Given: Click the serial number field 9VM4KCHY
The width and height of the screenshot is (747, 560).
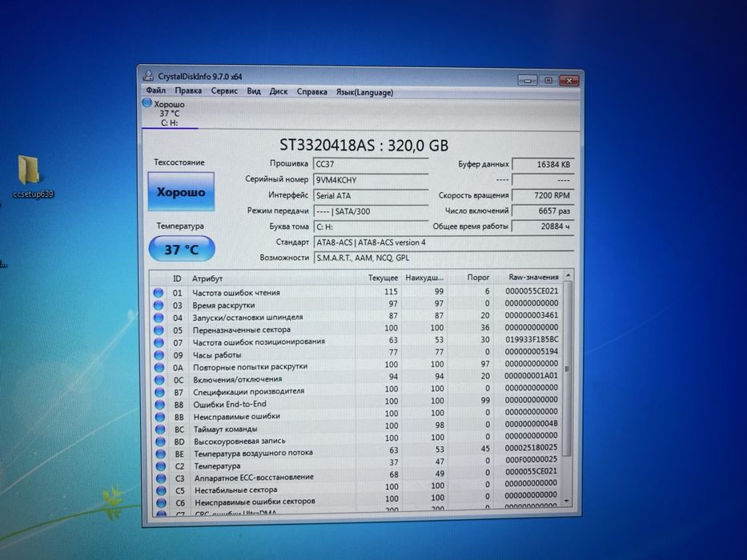Looking at the screenshot, I should point(371,180).
